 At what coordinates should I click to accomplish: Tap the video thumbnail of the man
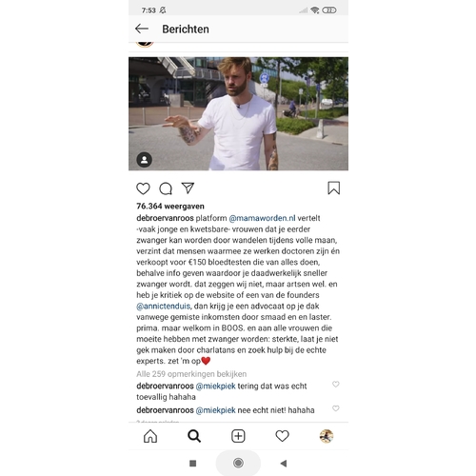click(x=238, y=113)
